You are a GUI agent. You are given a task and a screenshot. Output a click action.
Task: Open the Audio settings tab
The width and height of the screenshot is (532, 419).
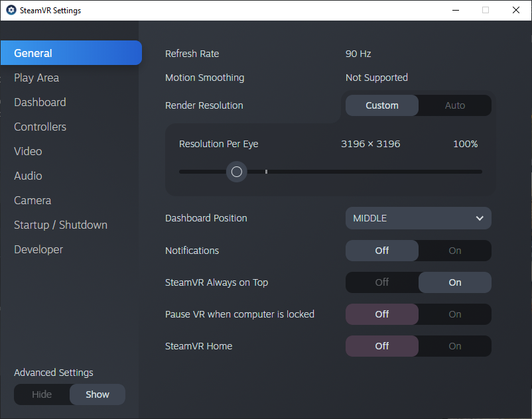pyautogui.click(x=28, y=176)
